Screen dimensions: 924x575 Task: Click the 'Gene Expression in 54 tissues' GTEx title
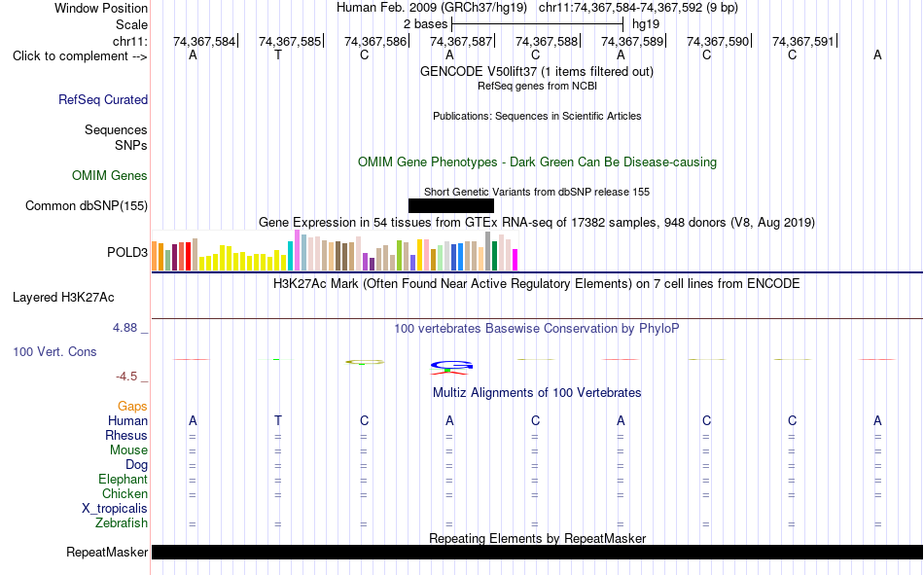pyautogui.click(x=537, y=223)
